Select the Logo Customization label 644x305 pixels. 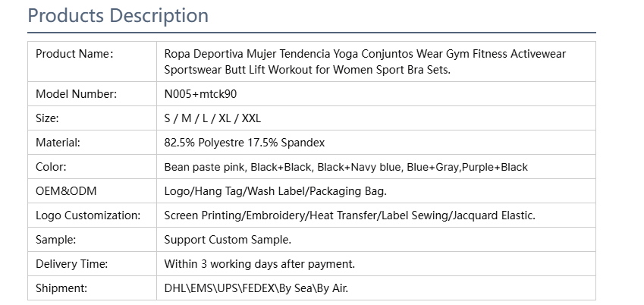pyautogui.click(x=88, y=215)
